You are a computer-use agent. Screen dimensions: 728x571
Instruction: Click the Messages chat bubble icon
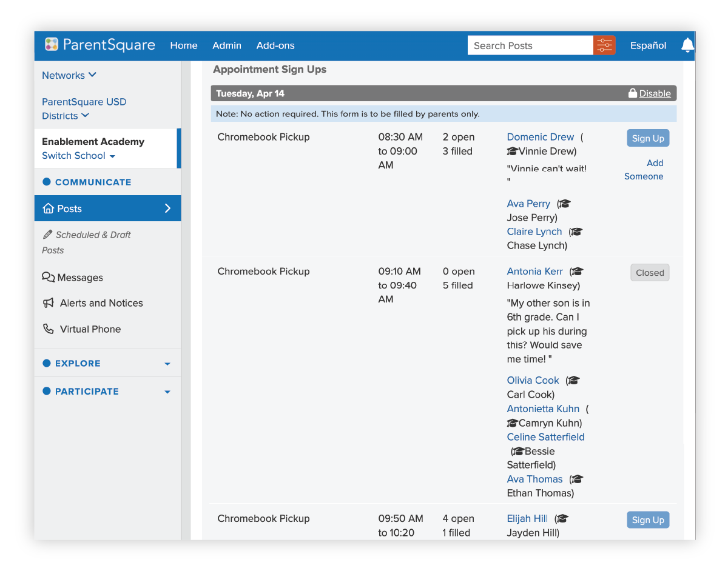[x=49, y=278]
